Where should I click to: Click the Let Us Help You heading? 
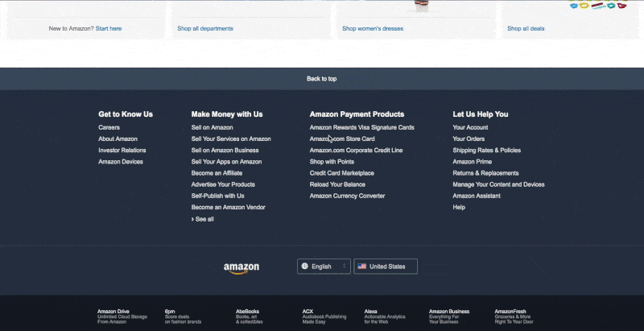click(480, 114)
